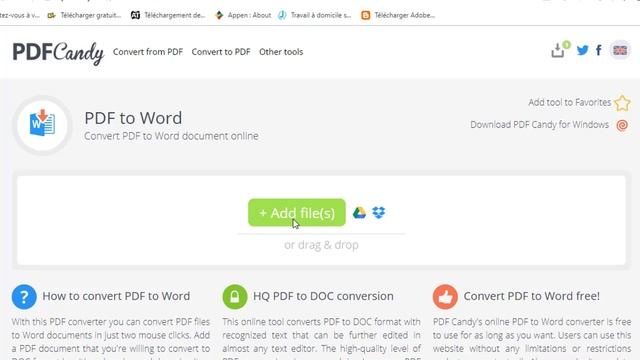The image size is (640, 360).
Task: Open the Convert to PDF menu
Action: point(221,52)
